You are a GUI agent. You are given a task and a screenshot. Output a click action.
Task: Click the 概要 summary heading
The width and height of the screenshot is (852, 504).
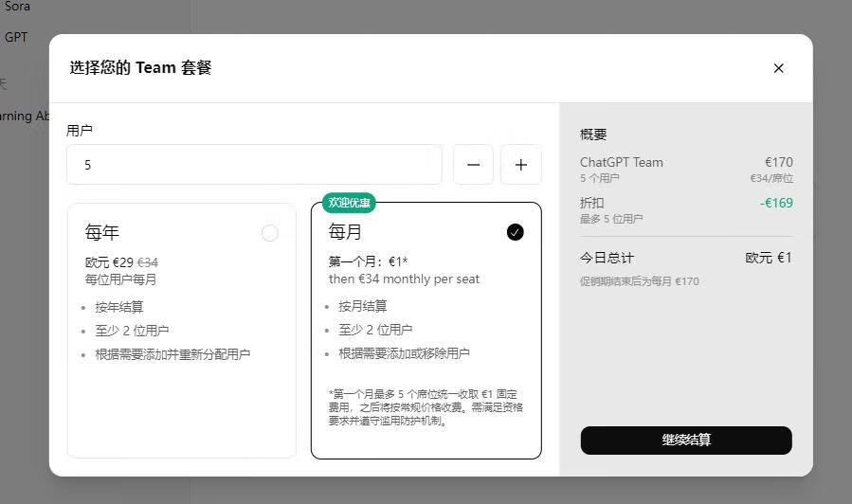coord(593,135)
